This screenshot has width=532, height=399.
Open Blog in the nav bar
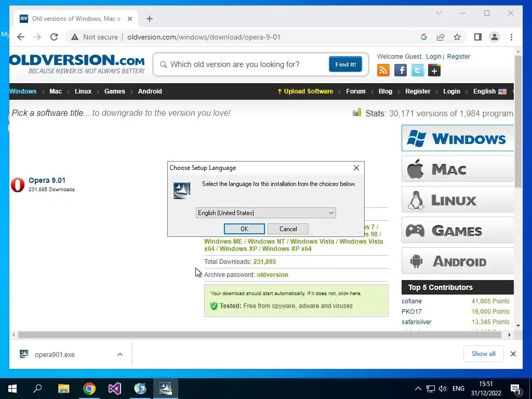tap(385, 91)
